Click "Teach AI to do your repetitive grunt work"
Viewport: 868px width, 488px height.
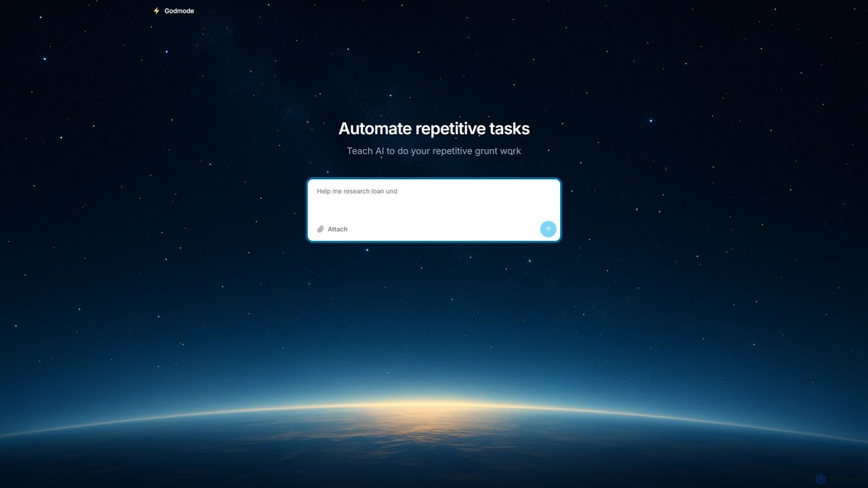pos(434,150)
